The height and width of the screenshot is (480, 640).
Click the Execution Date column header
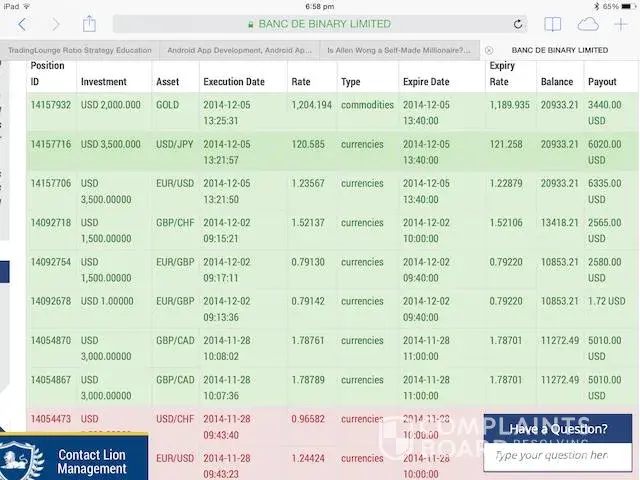pos(234,82)
